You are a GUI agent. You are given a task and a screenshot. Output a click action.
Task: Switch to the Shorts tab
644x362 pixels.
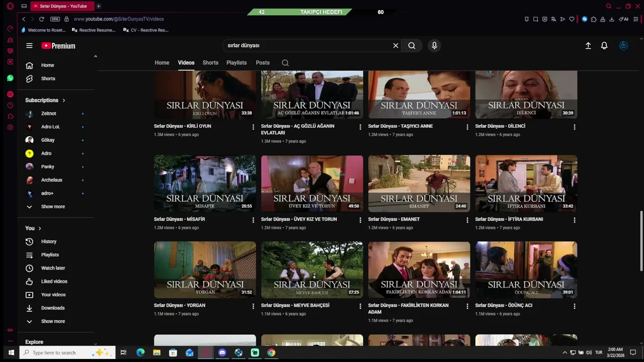coord(210,63)
